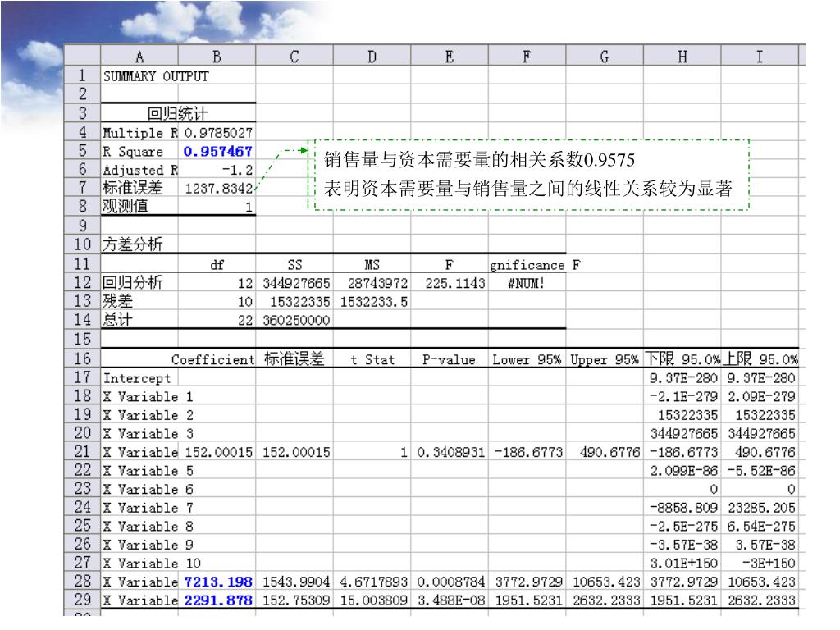Image resolution: width=840 pixels, height=630 pixels.
Task: Click the 标准误差 value 1237.8342
Action: click(217, 188)
